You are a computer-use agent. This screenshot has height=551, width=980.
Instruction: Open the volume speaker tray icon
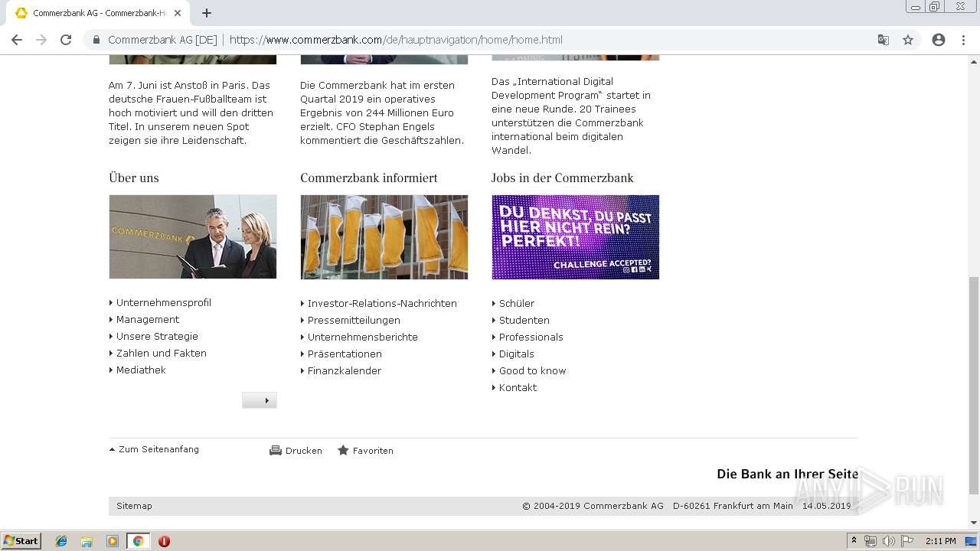889,541
